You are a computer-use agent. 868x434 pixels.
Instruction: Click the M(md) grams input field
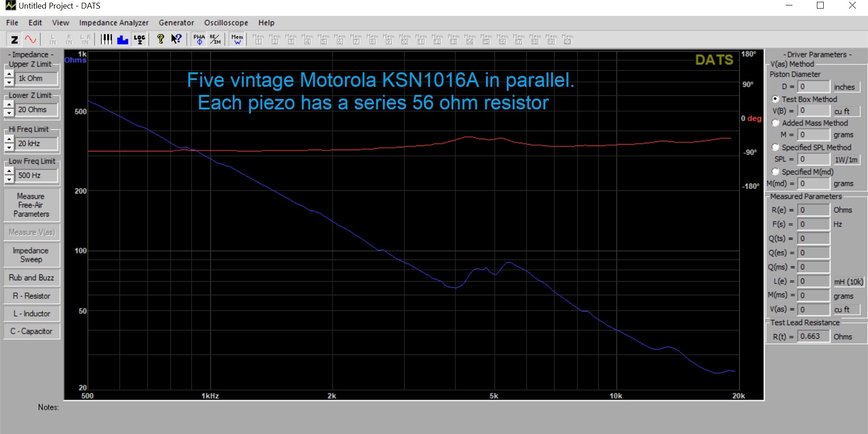click(x=813, y=184)
